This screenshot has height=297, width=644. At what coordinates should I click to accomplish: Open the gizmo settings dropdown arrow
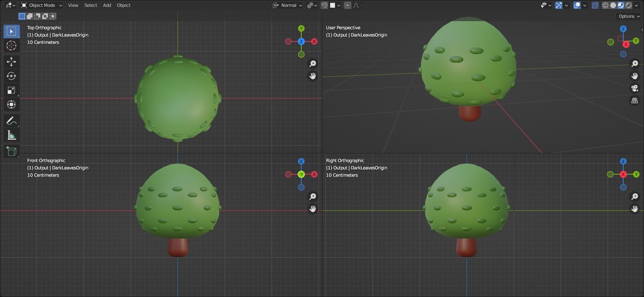(x=567, y=5)
